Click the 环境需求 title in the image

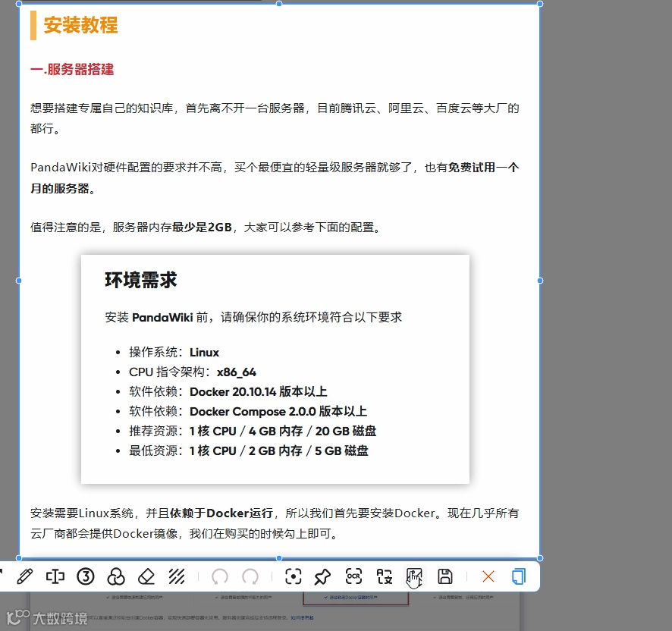(141, 280)
